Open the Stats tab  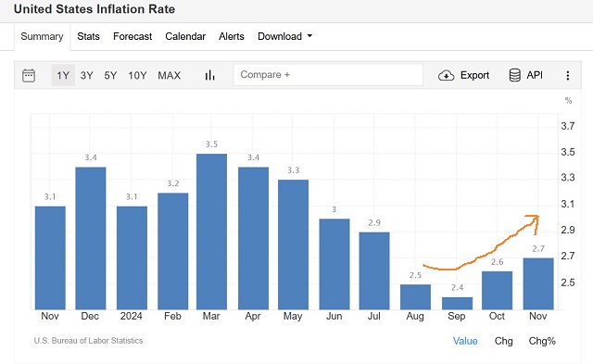click(89, 36)
